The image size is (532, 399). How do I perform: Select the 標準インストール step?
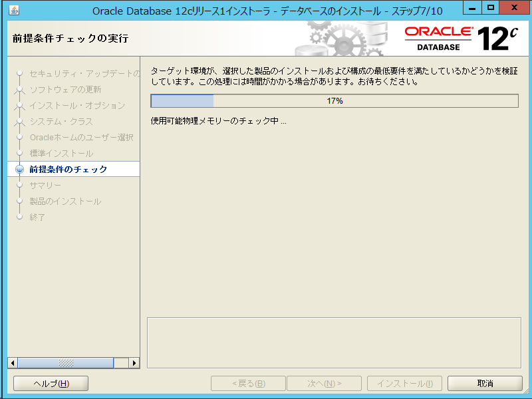(61, 154)
